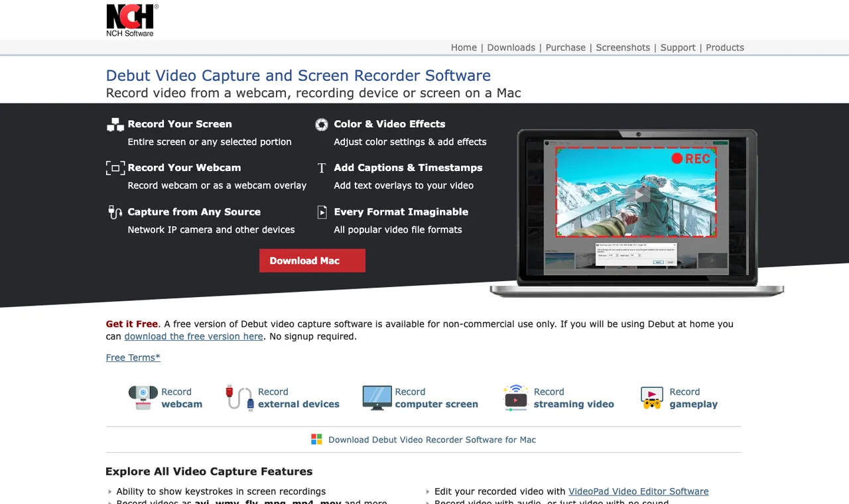This screenshot has height=504, width=849.
Task: Click the Color & Video Effects heading
Action: (389, 124)
